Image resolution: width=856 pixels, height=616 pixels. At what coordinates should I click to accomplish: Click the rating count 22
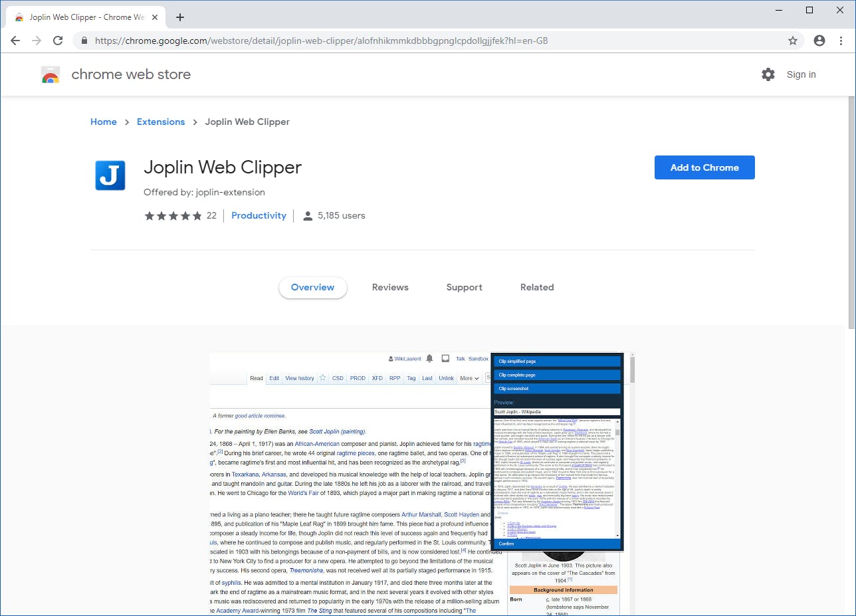[211, 215]
